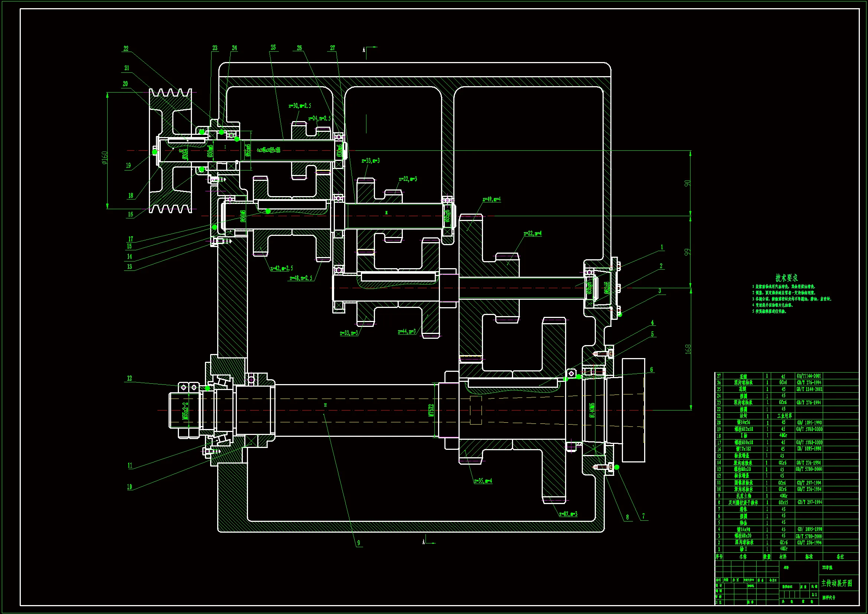Select the 168 center distance dimension

[x=688, y=349]
